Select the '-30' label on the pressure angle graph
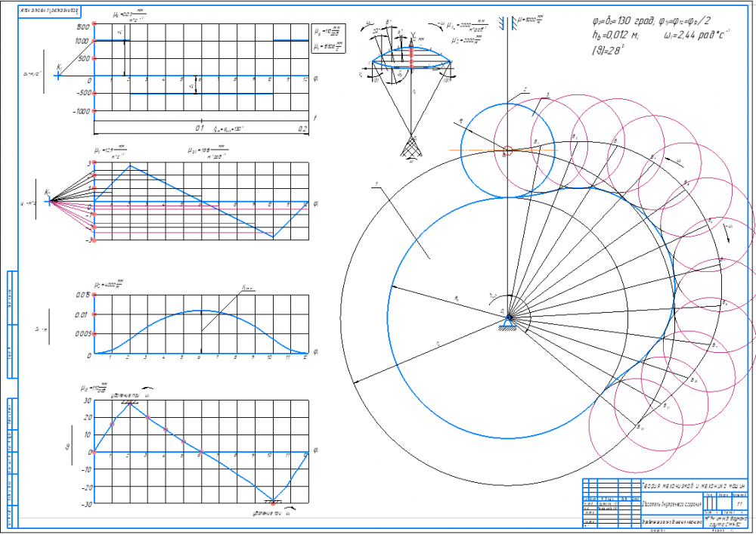 86,504
